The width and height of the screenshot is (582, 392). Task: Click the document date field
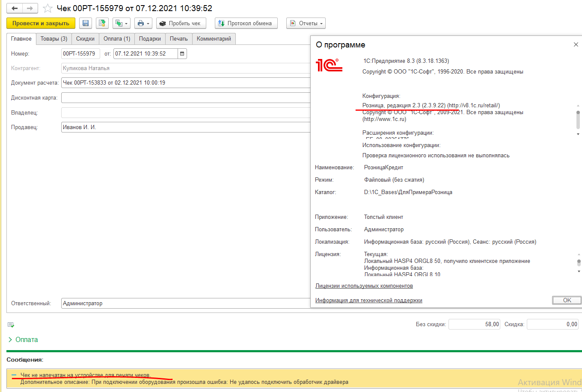point(145,53)
